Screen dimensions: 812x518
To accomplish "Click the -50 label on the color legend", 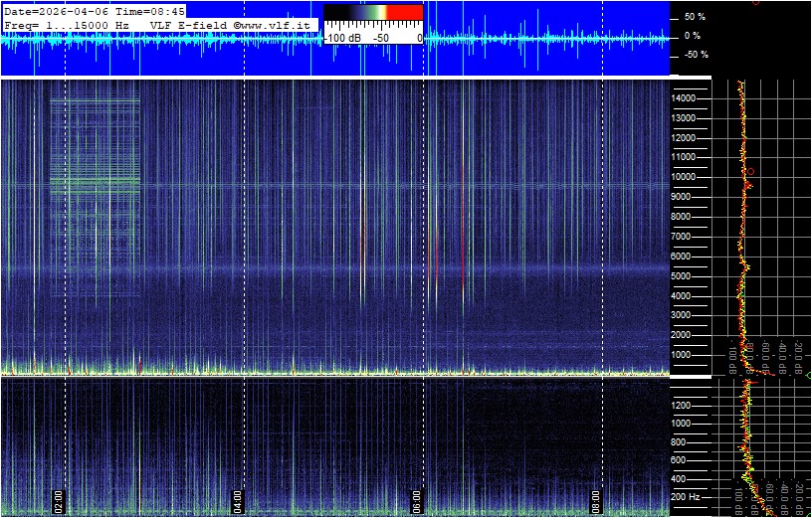I will [x=382, y=39].
